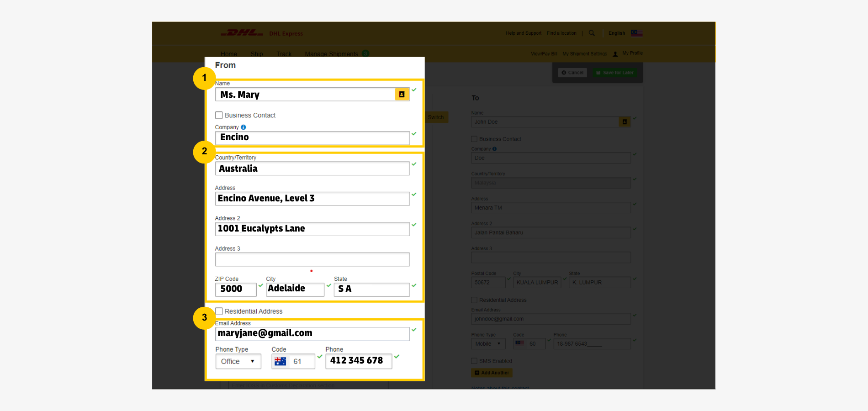Click the To Company field containing Doe
This screenshot has width=868, height=411.
pos(551,158)
